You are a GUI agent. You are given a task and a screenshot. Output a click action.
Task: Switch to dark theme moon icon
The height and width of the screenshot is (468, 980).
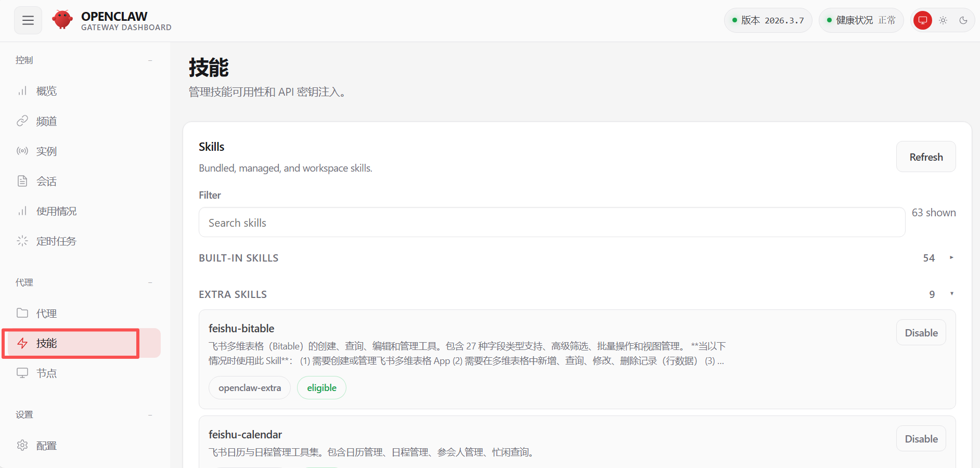(x=963, y=20)
